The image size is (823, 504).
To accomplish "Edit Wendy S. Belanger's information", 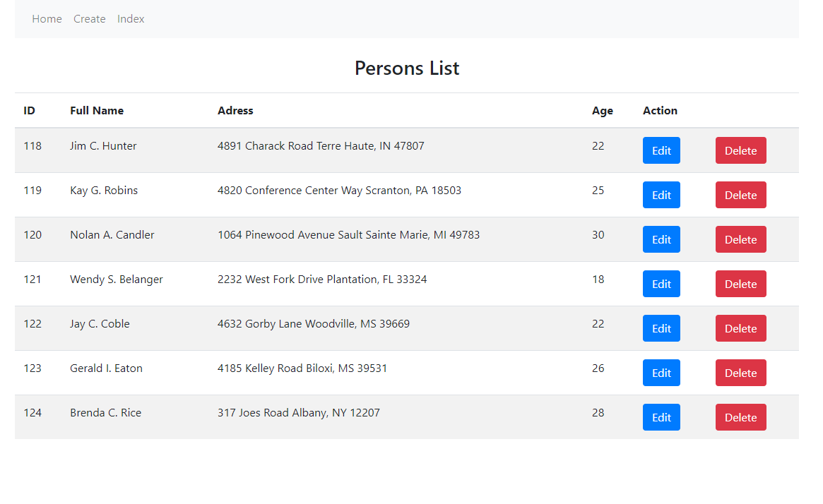I will [x=661, y=283].
